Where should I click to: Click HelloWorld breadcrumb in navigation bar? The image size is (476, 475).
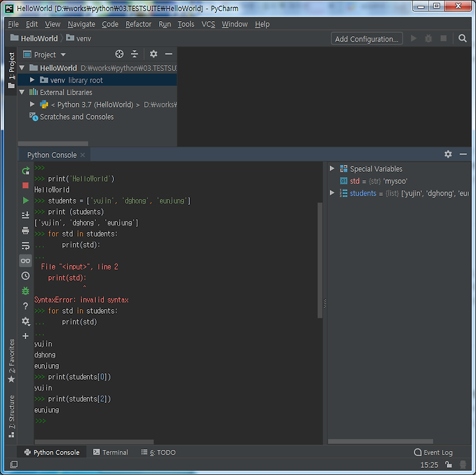tap(34, 38)
